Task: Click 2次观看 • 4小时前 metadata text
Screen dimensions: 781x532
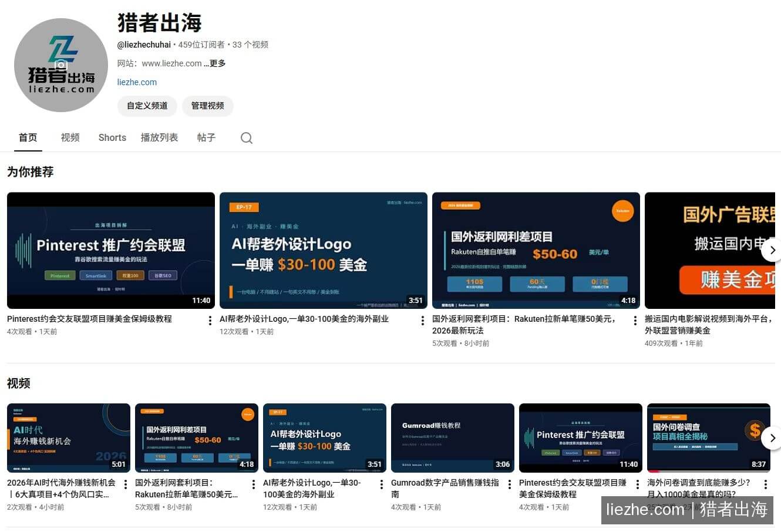Action: (x=36, y=507)
